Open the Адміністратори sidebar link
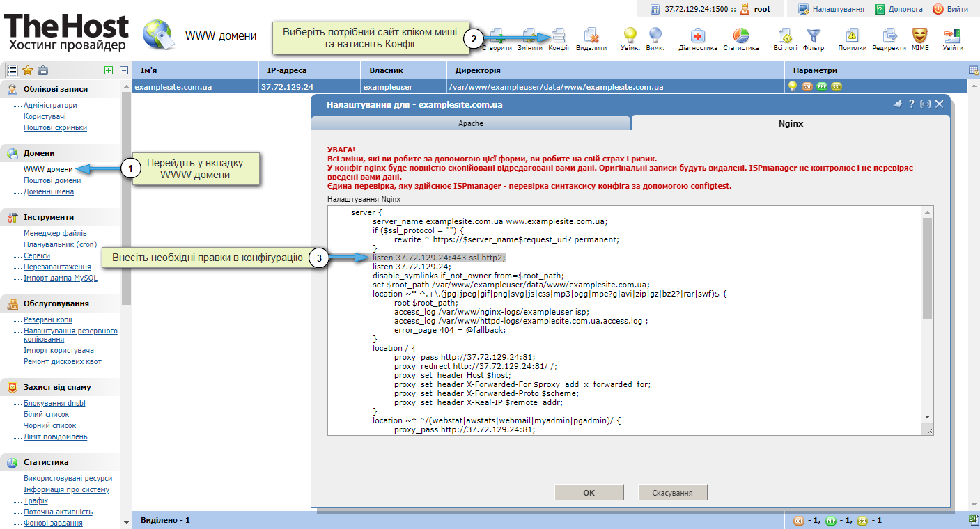Screen dimensions: 980x529 (50, 106)
